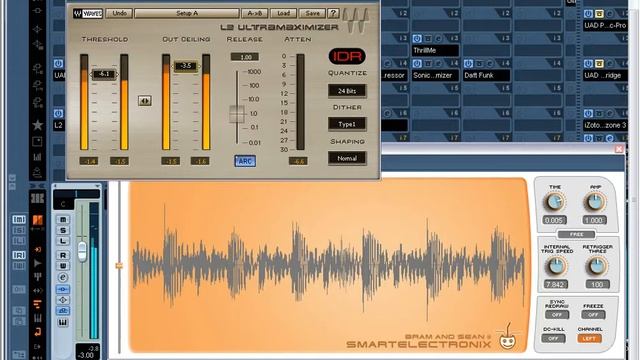Click the orange return arrow icon in sidebar
Image resolution: width=640 pixels, height=360 pixels.
click(37, 331)
